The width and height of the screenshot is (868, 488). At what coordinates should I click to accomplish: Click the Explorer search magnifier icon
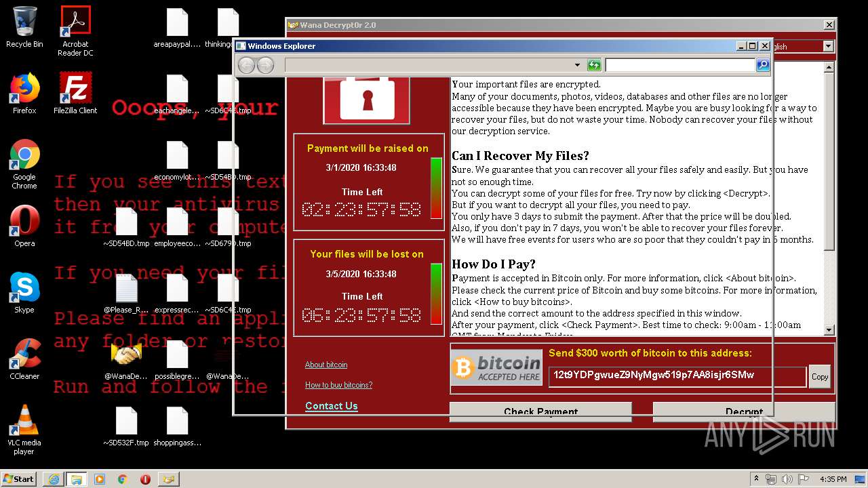pos(763,65)
